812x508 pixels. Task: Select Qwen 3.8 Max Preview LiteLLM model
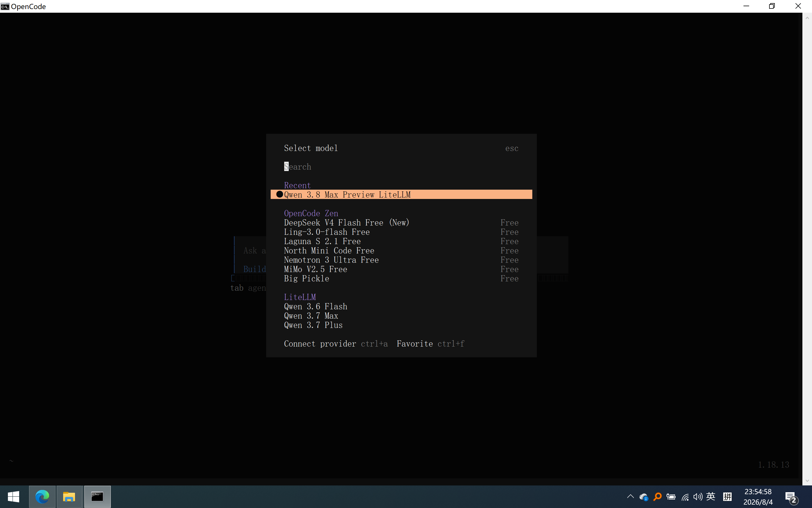click(401, 194)
